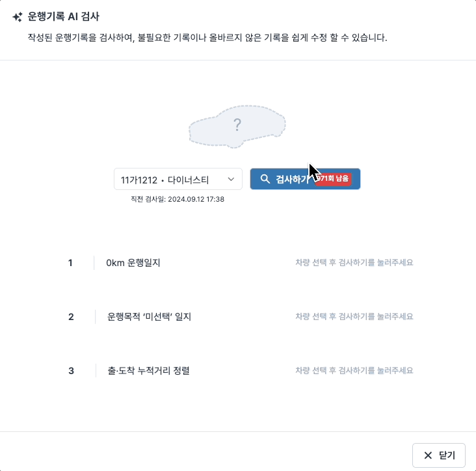Start inspection with the 검사하기 button
476x471 pixels.
tap(305, 179)
